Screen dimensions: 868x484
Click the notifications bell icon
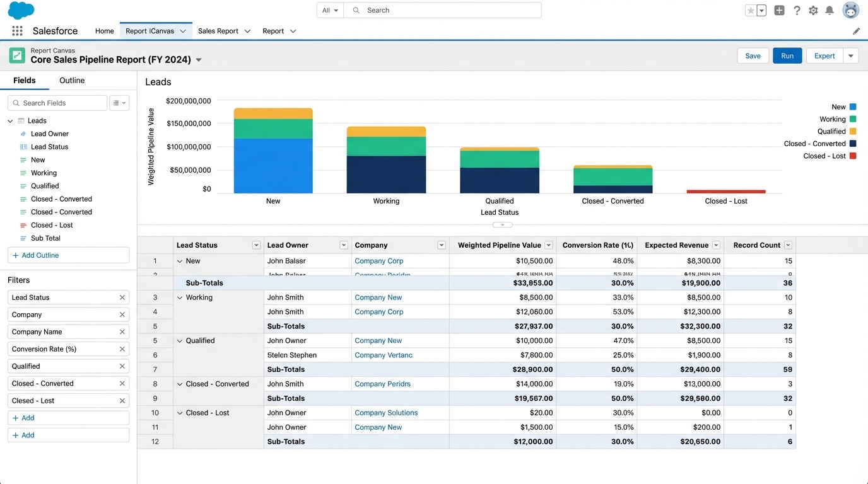tap(830, 10)
